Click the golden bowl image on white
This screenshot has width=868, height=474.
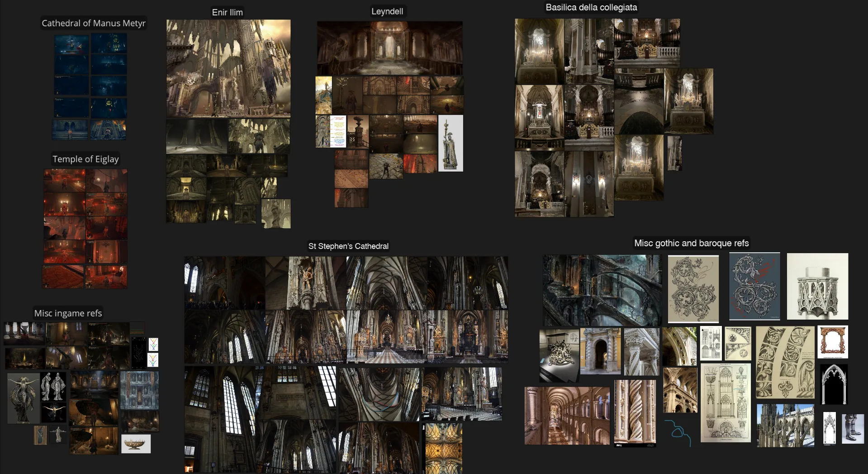[x=136, y=444]
